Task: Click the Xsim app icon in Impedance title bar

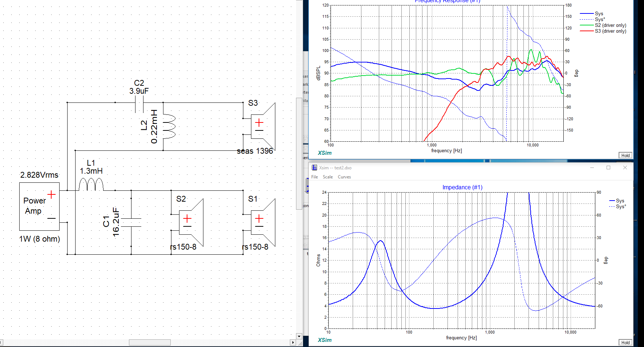Action: [x=315, y=168]
